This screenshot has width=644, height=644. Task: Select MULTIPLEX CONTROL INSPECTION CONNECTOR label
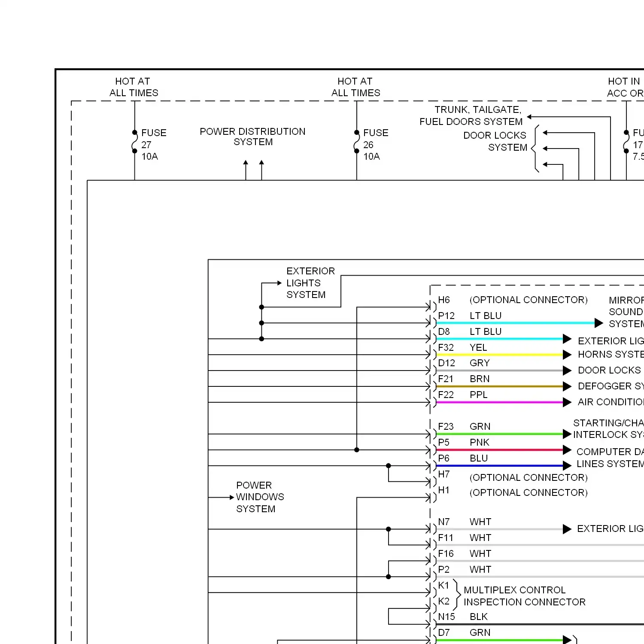pos(525,596)
